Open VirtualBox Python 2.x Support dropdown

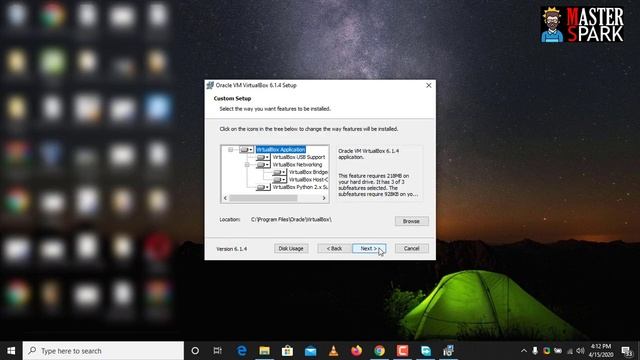pos(263,187)
